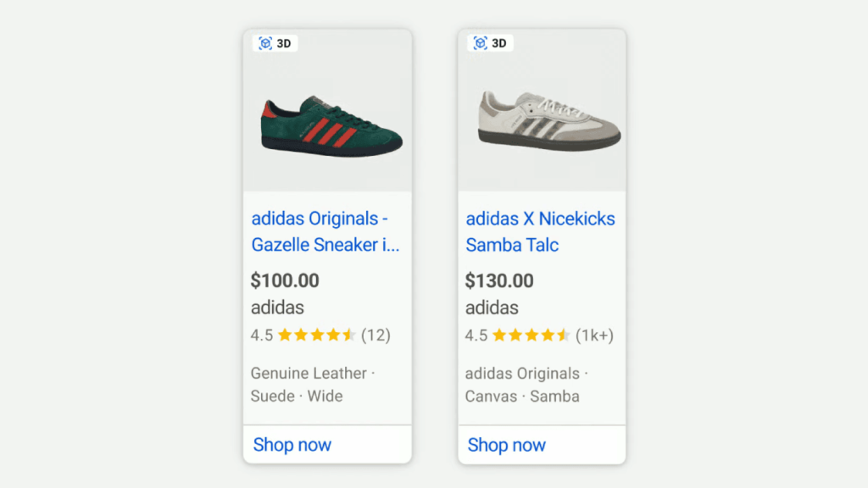Open the adidas X Nicekicks Samba Talc link
The height and width of the screenshot is (488, 868).
point(540,231)
